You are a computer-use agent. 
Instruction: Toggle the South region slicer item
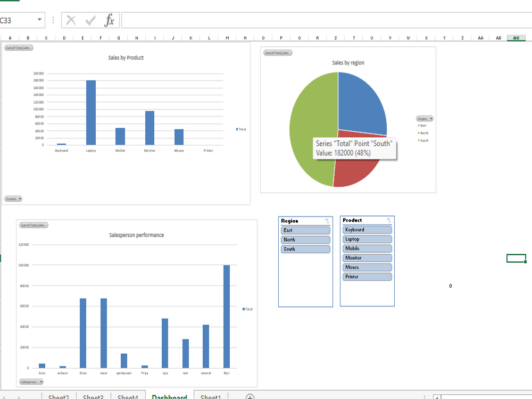[x=305, y=249]
